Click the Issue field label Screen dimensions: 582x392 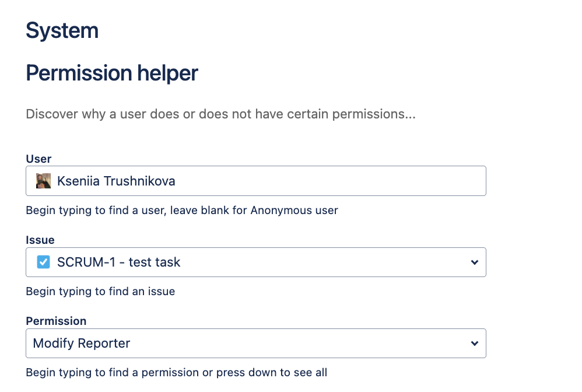(x=40, y=240)
